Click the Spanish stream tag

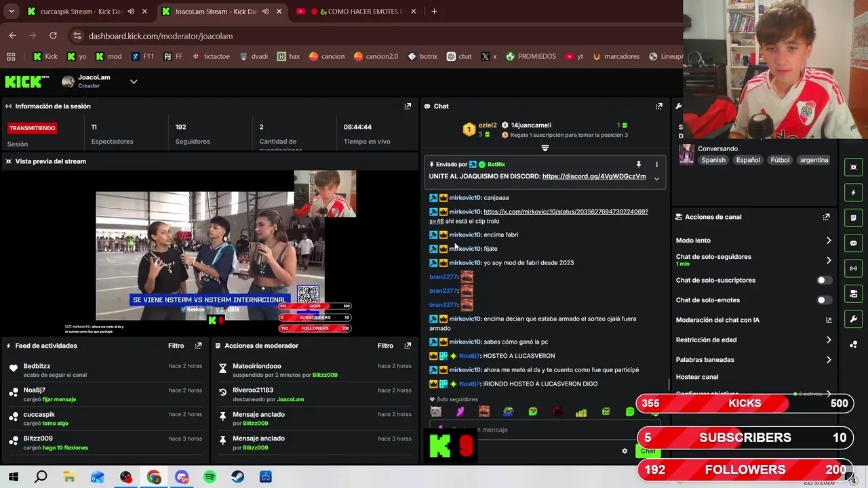[x=713, y=161]
